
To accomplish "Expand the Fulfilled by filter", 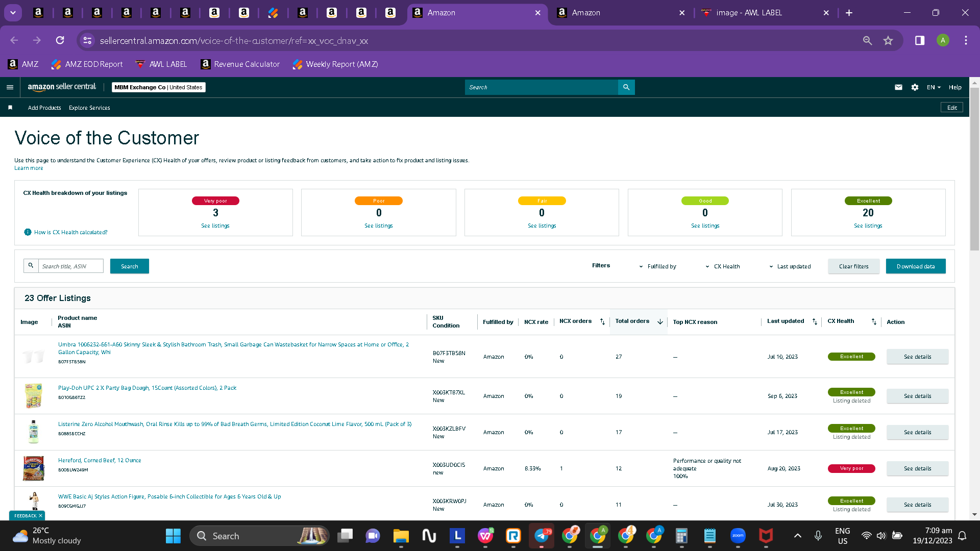I will pyautogui.click(x=658, y=266).
